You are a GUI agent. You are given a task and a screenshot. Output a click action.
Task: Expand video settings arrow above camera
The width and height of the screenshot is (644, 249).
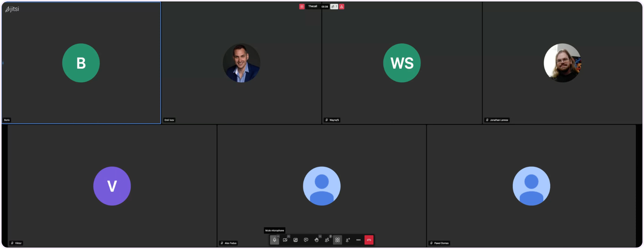289,236
